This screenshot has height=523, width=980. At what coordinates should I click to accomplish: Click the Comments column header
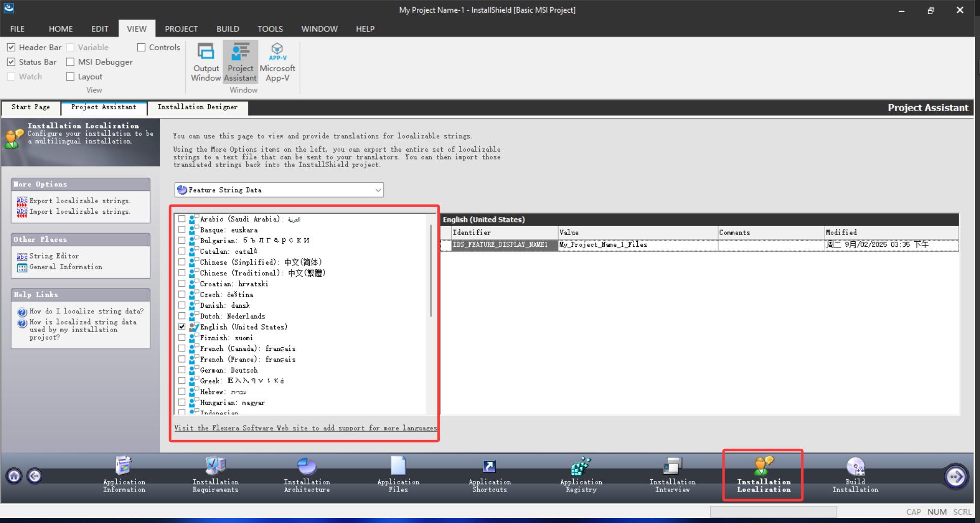771,233
